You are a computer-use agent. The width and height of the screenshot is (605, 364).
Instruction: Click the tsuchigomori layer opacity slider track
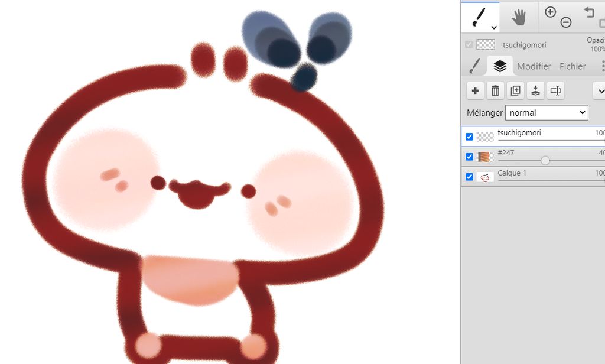(551, 141)
